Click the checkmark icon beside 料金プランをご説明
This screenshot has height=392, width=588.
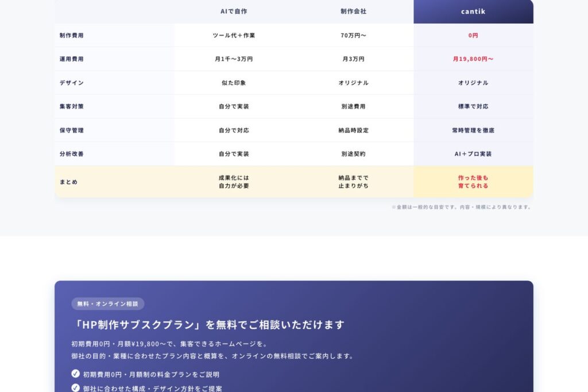(x=75, y=374)
